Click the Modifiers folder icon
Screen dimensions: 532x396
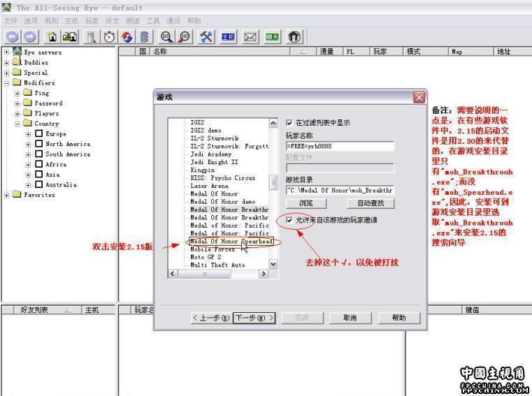point(17,82)
